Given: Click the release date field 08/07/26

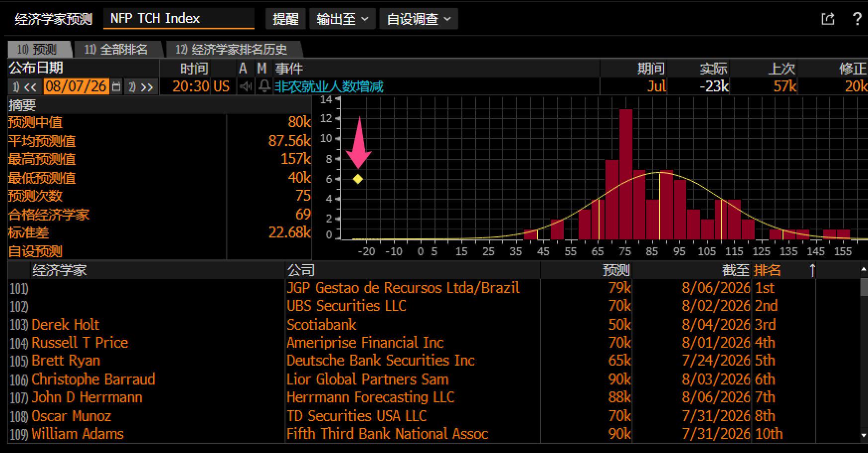Looking at the screenshot, I should click(76, 86).
